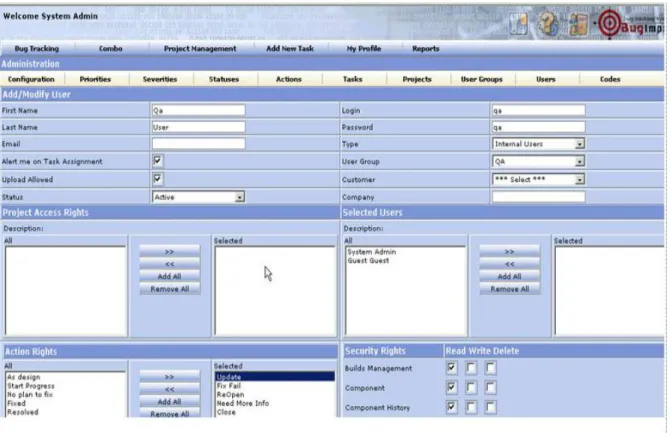Click << button in Selected Users section
This screenshot has width=672, height=433.
click(x=509, y=264)
